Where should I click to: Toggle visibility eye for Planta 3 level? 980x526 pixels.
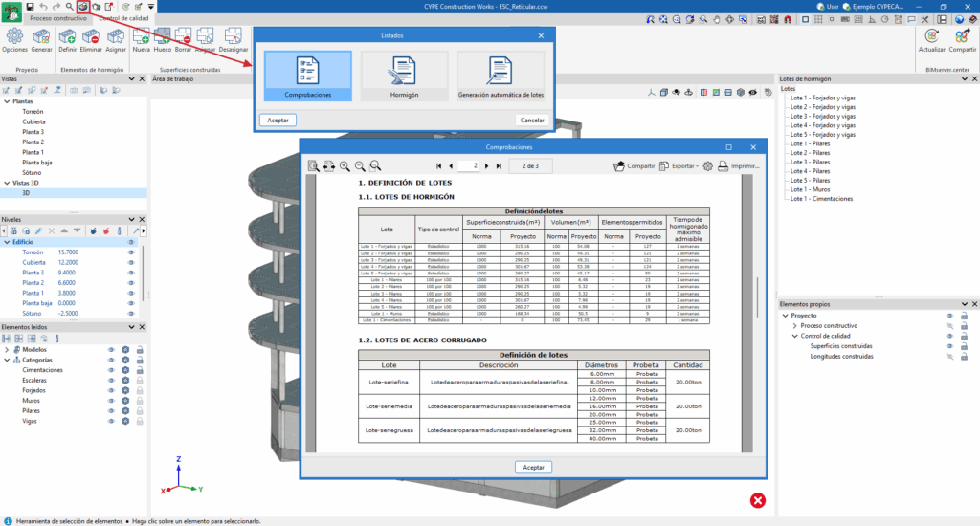point(131,273)
